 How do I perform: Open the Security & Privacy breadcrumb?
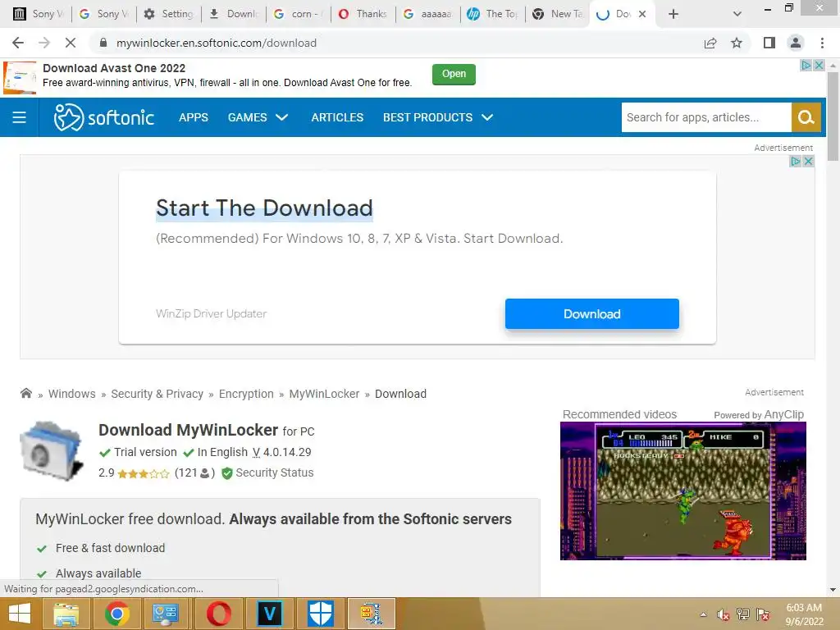pyautogui.click(x=157, y=394)
